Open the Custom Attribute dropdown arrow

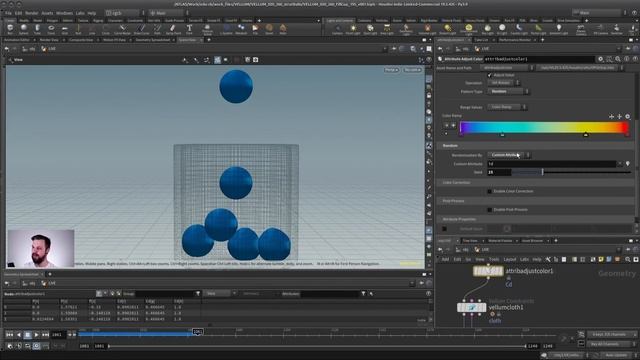click(x=620, y=164)
